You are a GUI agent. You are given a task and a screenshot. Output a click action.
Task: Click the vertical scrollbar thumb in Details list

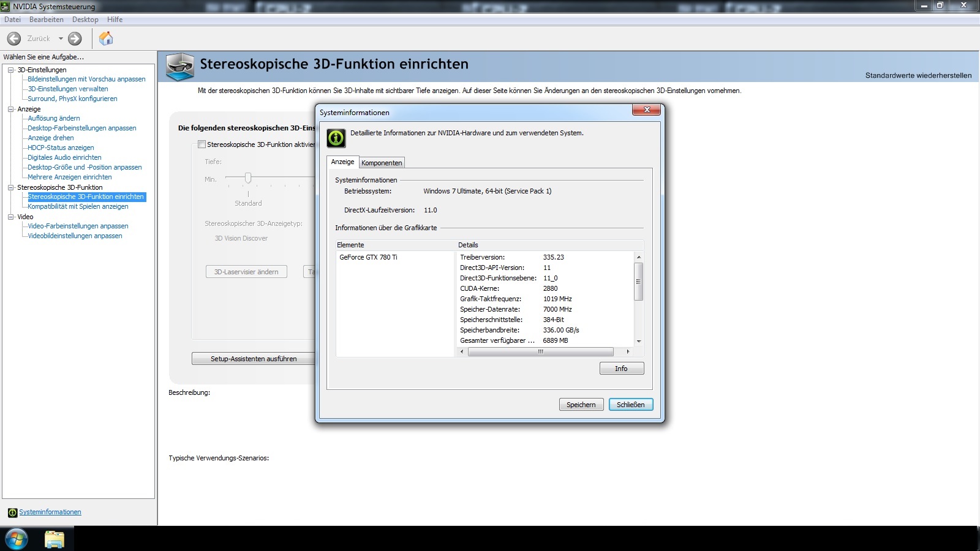pyautogui.click(x=638, y=282)
